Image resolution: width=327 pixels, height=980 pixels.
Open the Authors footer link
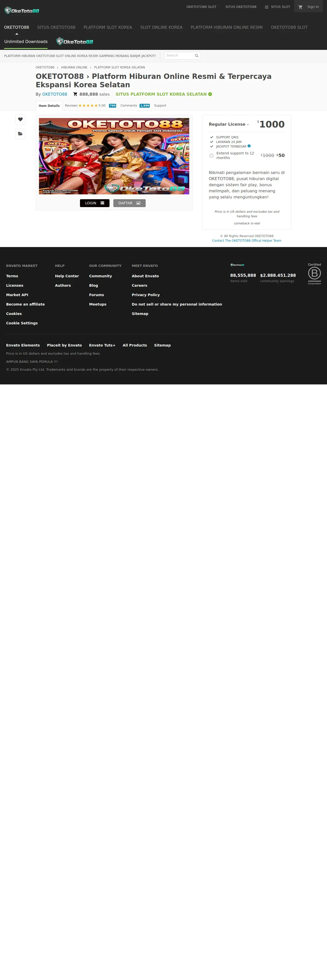coord(63,286)
